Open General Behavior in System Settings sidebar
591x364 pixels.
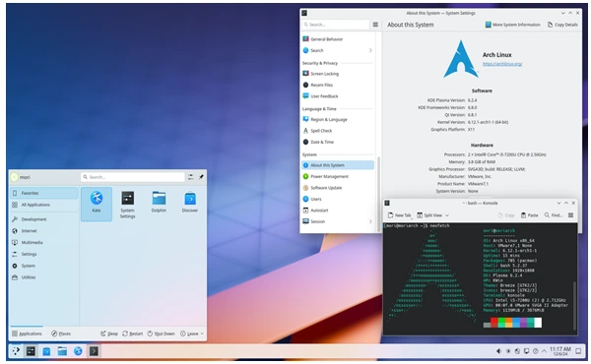(338, 39)
